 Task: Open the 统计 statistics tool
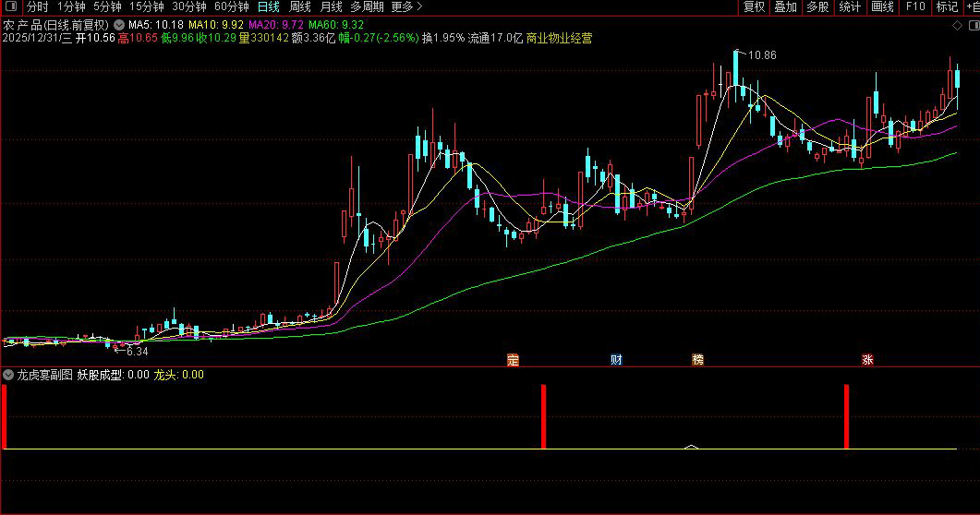coord(850,6)
